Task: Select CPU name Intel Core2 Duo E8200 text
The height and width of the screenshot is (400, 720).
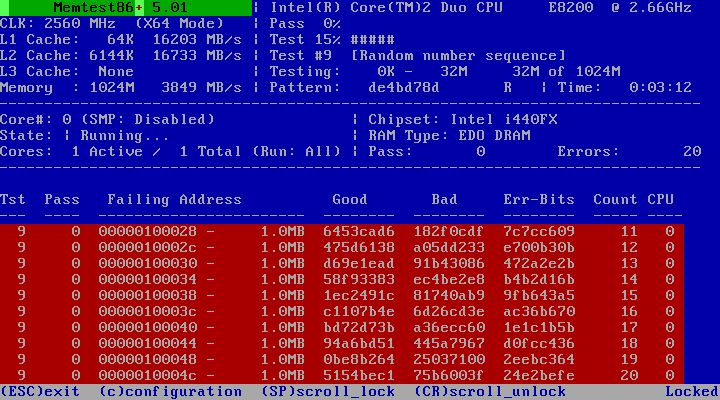Action: [481, 8]
